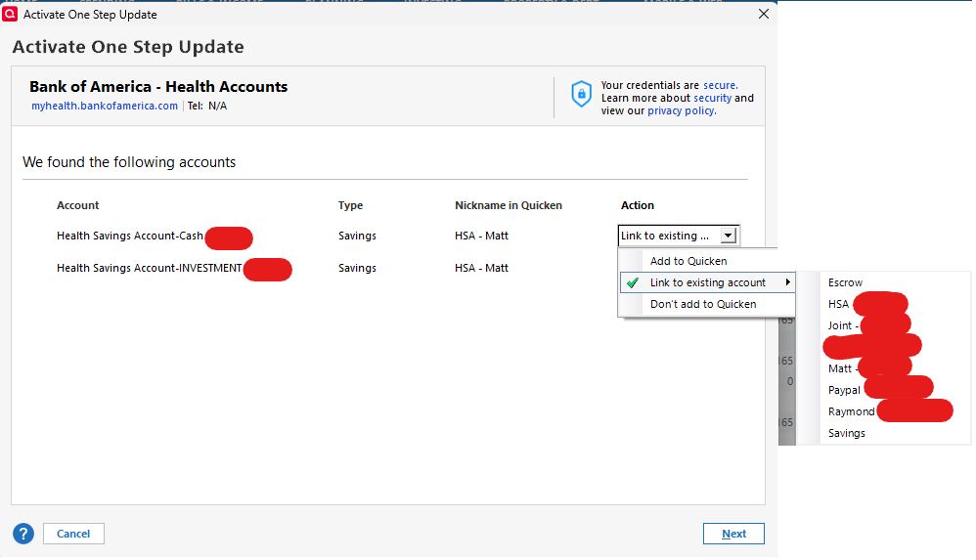This screenshot has height=560, width=976.
Task: Click the Cancel button
Action: (x=73, y=534)
